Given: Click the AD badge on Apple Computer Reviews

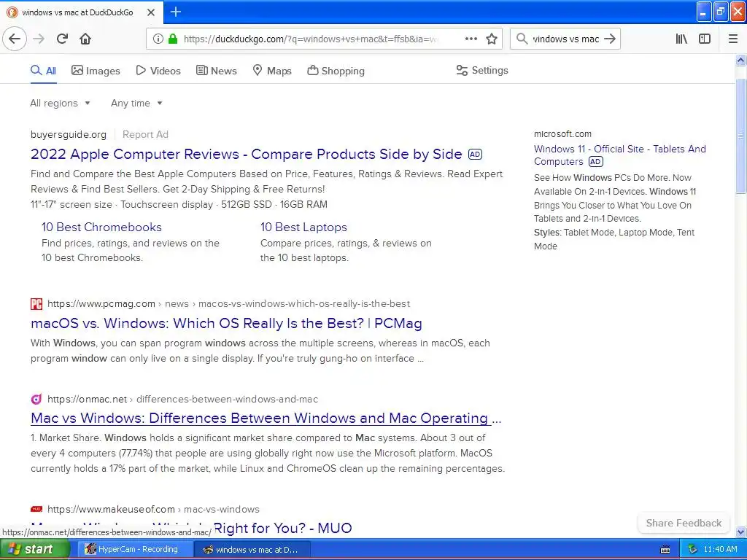Looking at the screenshot, I should (x=475, y=155).
